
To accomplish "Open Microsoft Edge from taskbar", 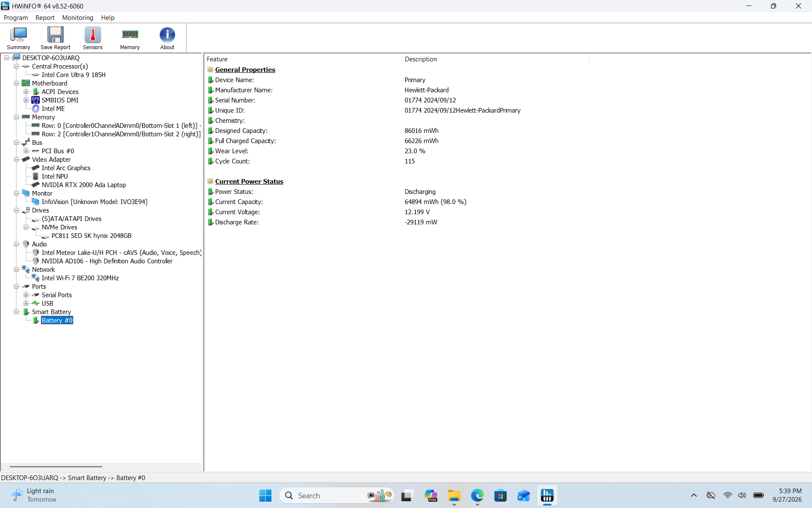I will pyautogui.click(x=477, y=495).
